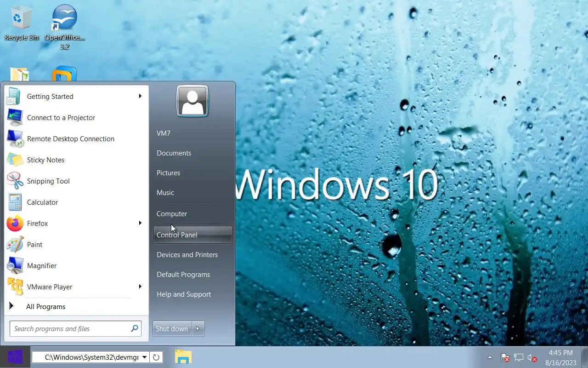Launch Connect to a Projector
The width and height of the screenshot is (588, 368).
coord(76,117)
